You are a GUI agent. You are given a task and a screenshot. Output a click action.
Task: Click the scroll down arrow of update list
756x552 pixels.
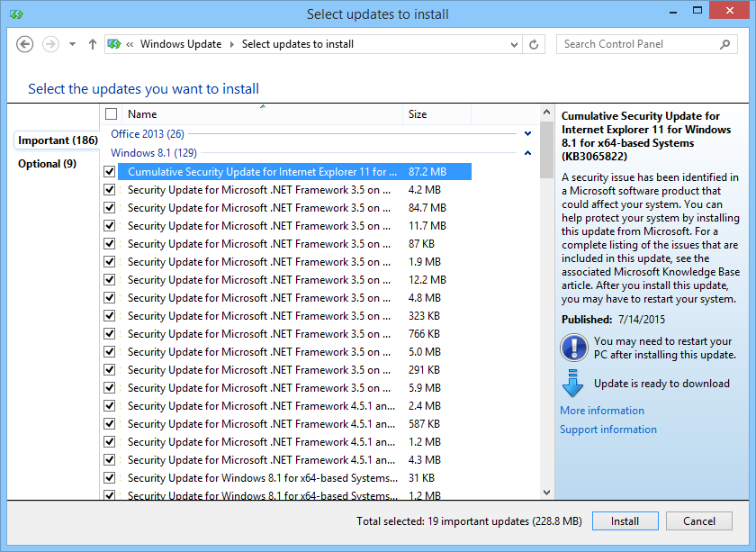click(546, 493)
